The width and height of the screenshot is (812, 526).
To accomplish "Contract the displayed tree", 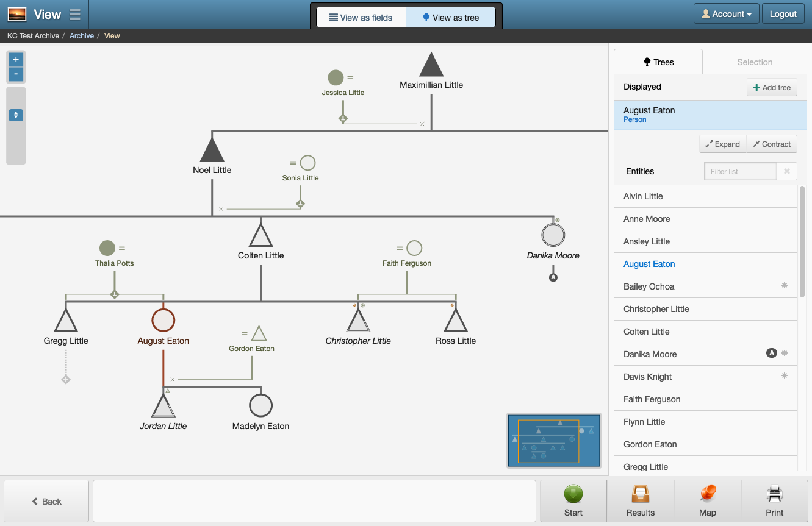I will [771, 144].
